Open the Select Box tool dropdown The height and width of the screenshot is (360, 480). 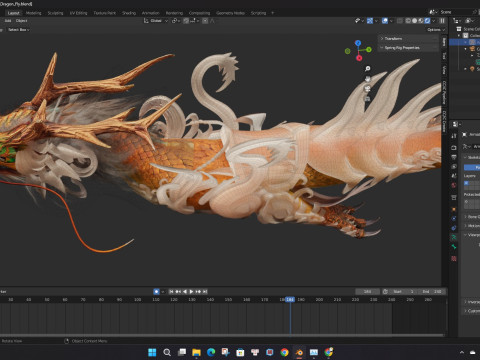tap(18, 30)
